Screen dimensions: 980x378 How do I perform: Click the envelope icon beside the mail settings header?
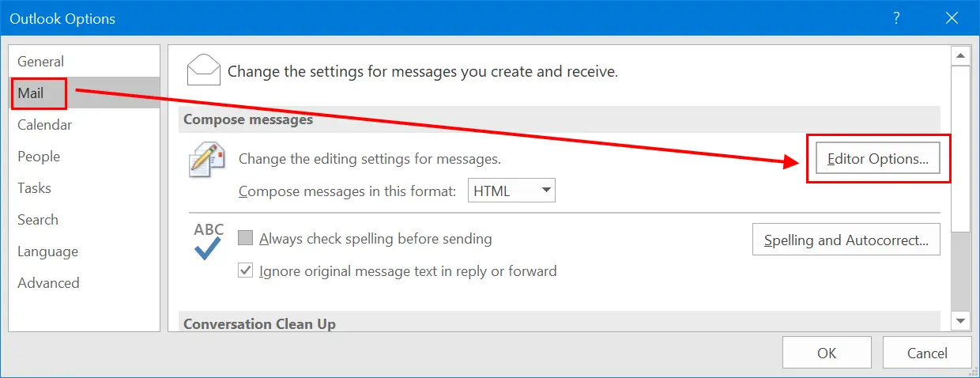203,70
